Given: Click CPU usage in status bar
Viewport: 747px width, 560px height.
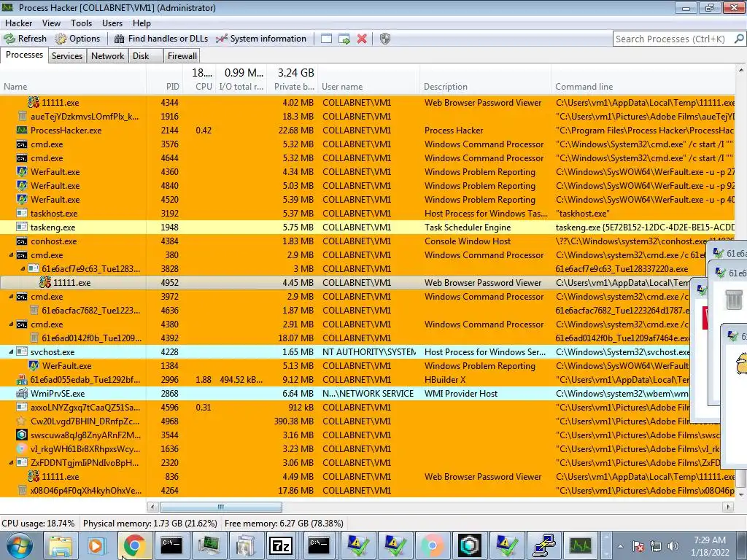Looking at the screenshot, I should (x=38, y=524).
